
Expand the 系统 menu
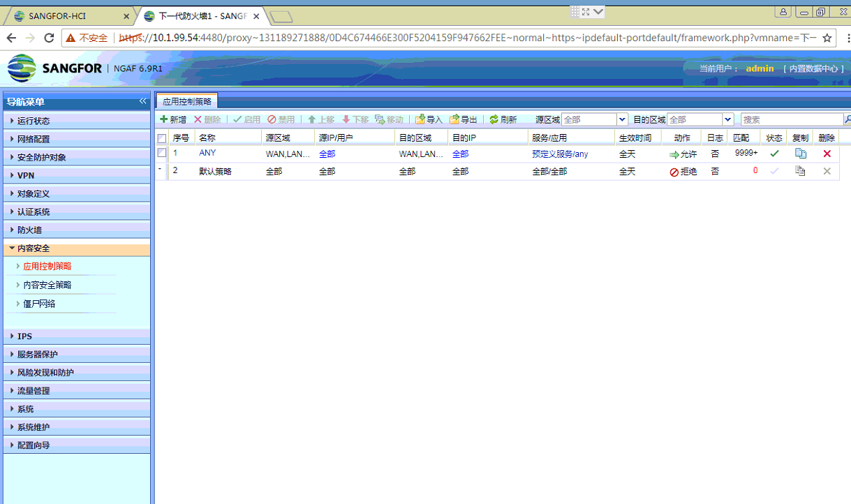(77, 408)
